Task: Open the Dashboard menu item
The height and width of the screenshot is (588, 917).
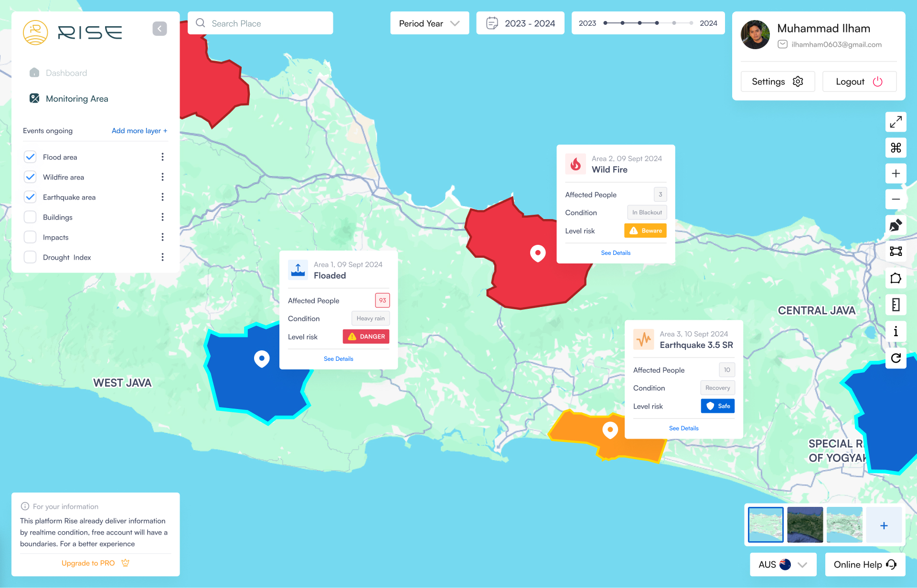Action: (x=66, y=73)
